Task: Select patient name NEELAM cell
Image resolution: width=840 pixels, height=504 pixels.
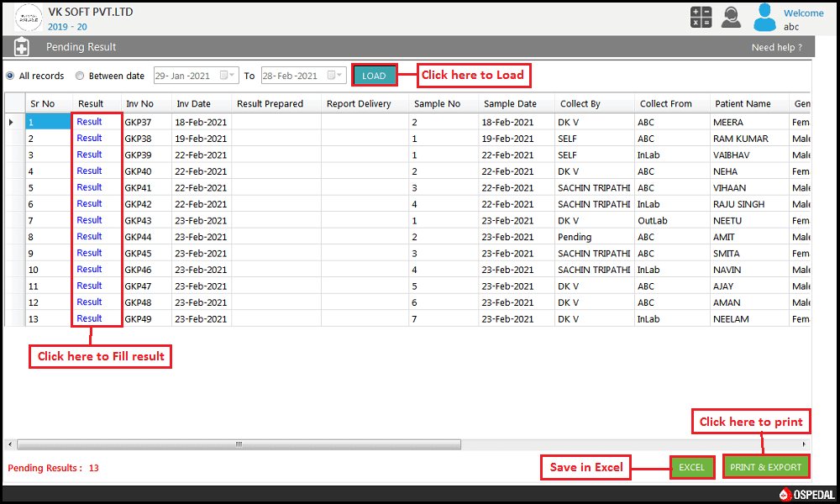Action: [749, 318]
